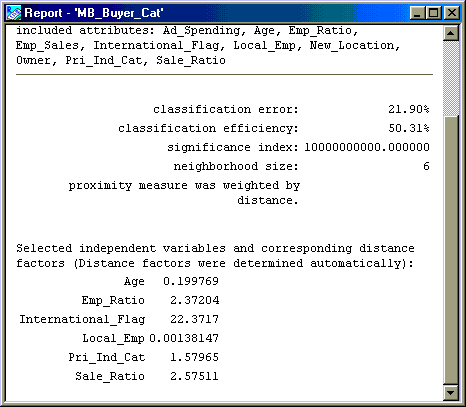Click the 'classification error:' label
The image size is (466, 407).
coord(226,109)
